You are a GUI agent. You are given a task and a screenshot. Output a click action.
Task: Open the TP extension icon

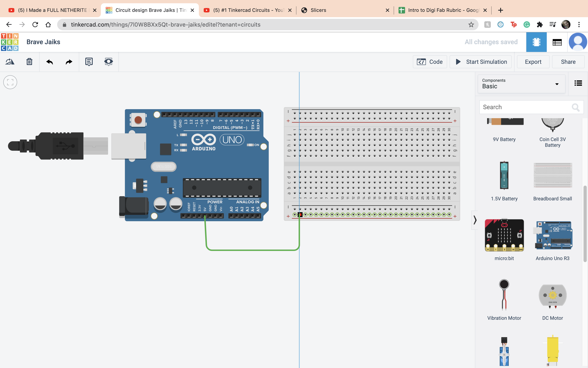(513, 25)
